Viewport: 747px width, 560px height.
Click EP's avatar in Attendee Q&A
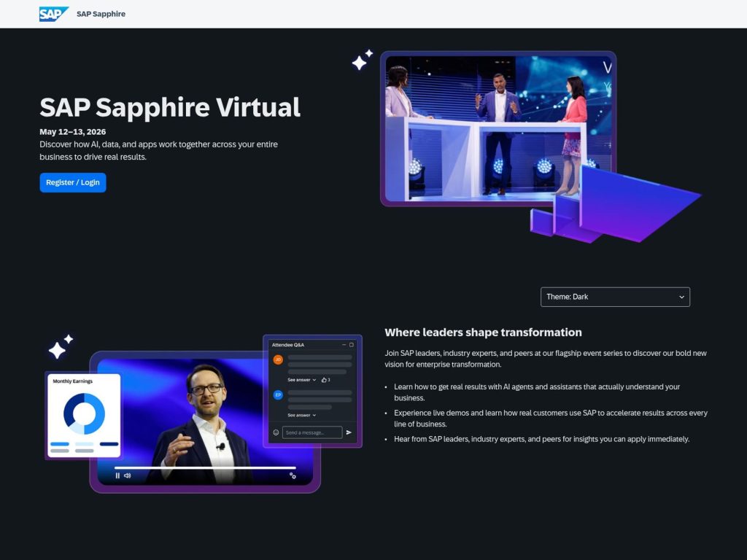click(x=277, y=394)
